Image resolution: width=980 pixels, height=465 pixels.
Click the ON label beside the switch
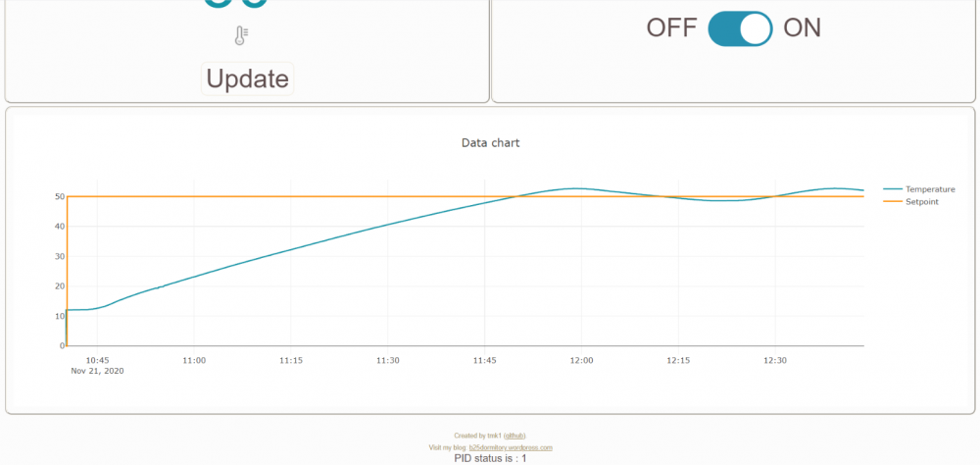[802, 27]
